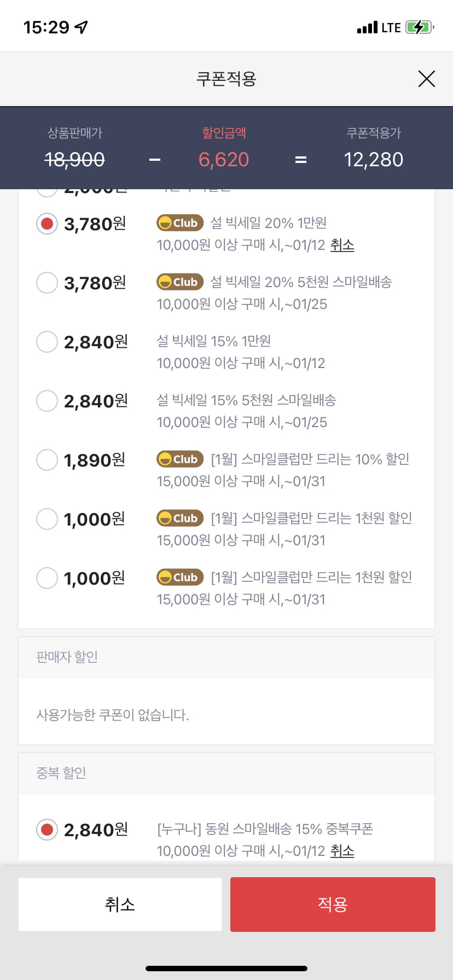The width and height of the screenshot is (453, 980).
Task: Close the 쿠폰적용 coupon dialog
Action: [x=426, y=79]
